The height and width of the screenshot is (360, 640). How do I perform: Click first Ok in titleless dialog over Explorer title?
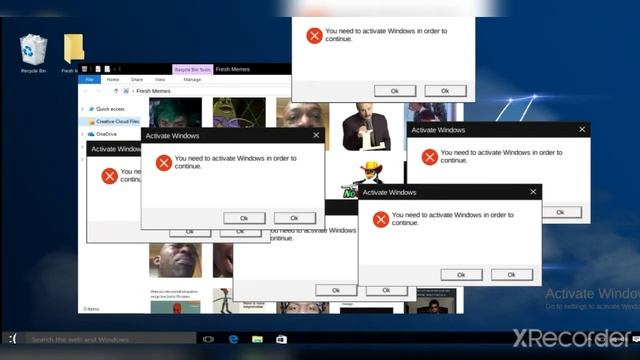tap(395, 91)
